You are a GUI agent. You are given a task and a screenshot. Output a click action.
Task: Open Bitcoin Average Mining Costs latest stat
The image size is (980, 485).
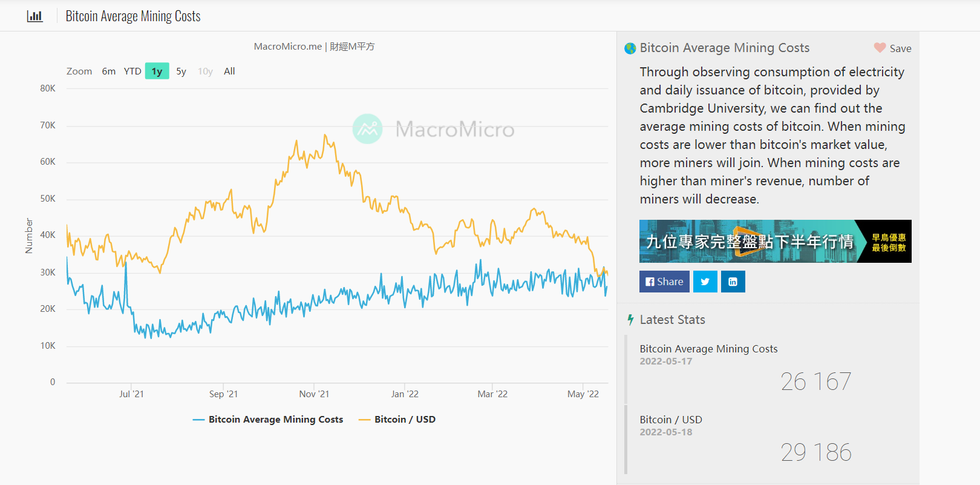tap(708, 349)
